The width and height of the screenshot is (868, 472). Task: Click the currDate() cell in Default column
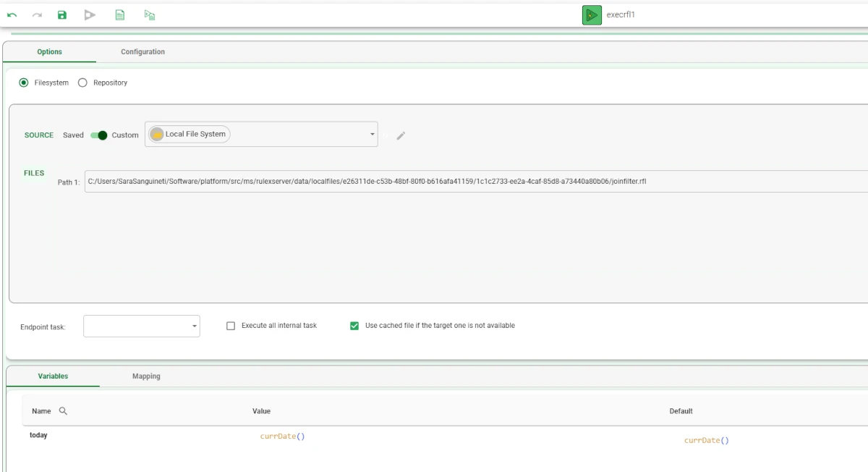click(x=707, y=440)
